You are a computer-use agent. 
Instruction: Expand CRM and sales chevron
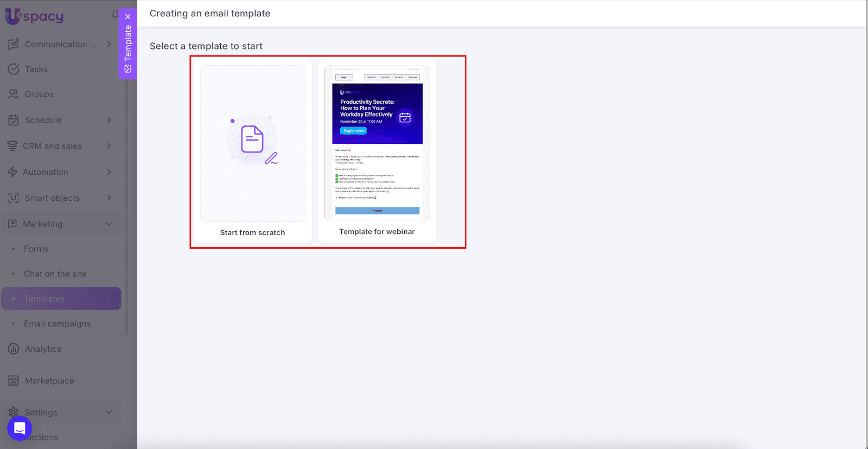109,146
